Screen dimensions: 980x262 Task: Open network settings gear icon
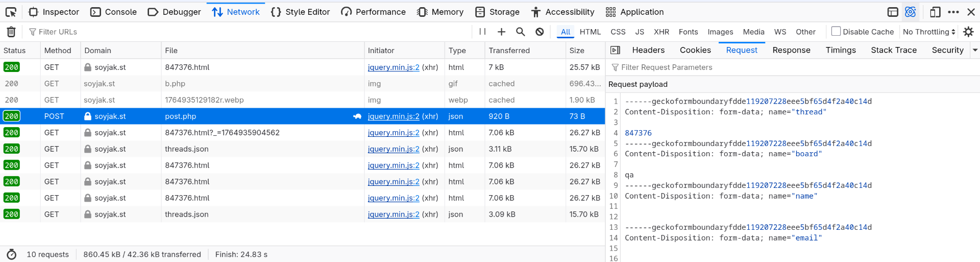coord(968,32)
